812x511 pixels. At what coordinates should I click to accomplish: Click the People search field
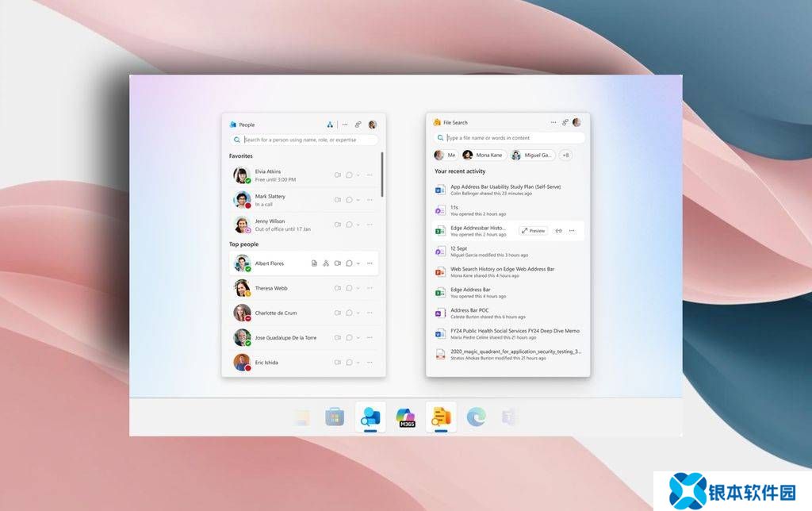click(304, 140)
